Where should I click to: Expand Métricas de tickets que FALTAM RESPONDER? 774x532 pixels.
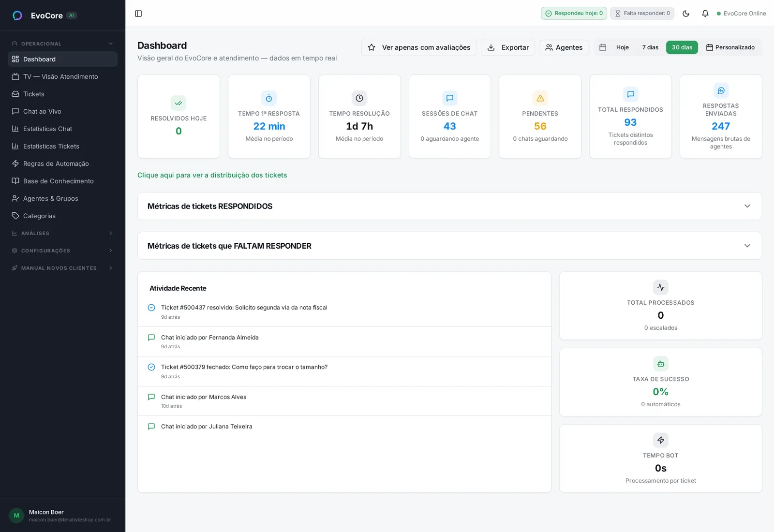[450, 246]
